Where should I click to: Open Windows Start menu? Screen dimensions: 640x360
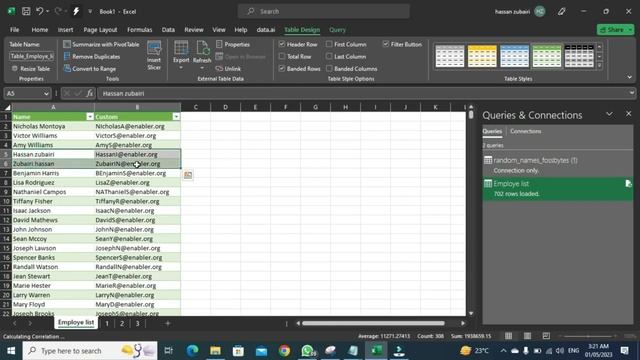(x=11, y=351)
